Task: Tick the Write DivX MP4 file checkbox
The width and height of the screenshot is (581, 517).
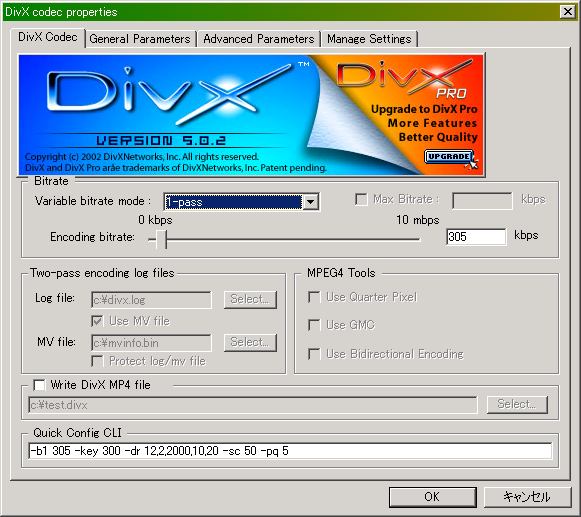Action: [x=39, y=385]
